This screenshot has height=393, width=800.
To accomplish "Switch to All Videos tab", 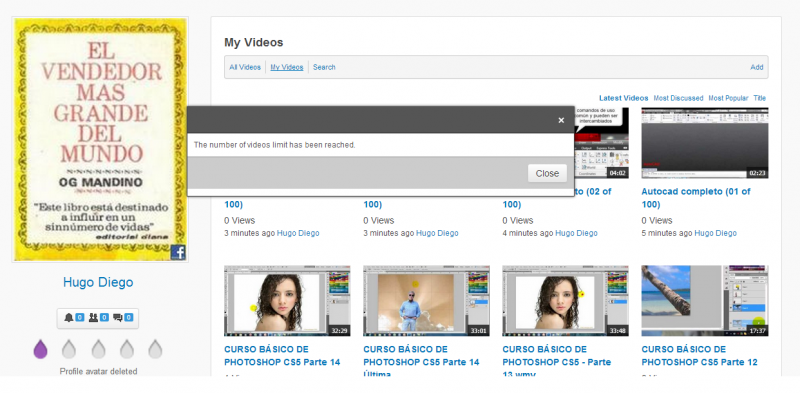I will pyautogui.click(x=245, y=67).
